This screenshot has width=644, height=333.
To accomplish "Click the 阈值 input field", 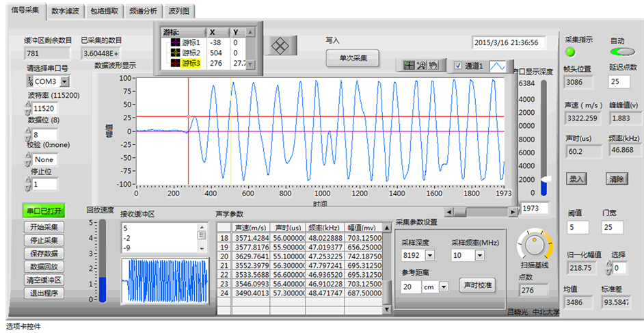I will 578,227.
